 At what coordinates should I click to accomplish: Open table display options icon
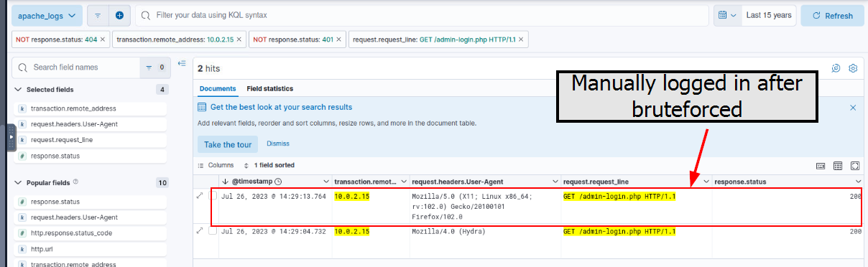(838, 166)
